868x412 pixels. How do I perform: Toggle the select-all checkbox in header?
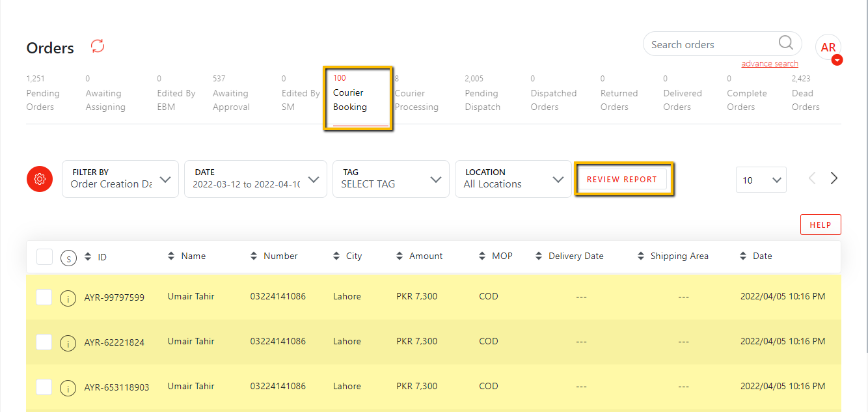coord(44,256)
